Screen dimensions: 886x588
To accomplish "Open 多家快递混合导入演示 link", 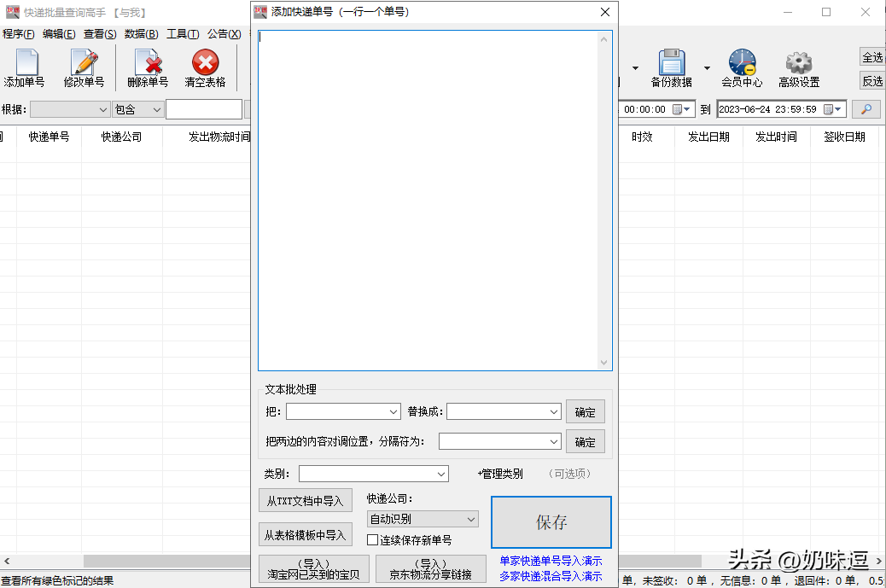I will [551, 576].
